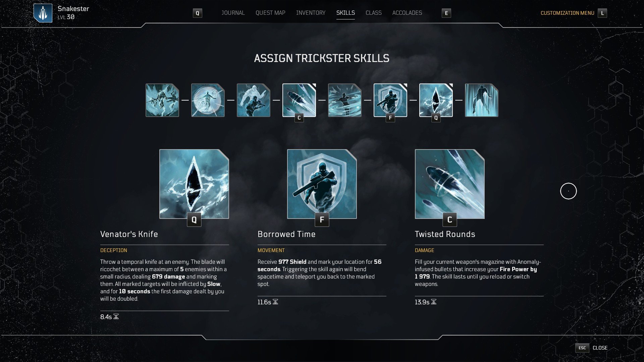Click the Trickster class emblem by Snakester
644x362 pixels.
[x=43, y=13]
